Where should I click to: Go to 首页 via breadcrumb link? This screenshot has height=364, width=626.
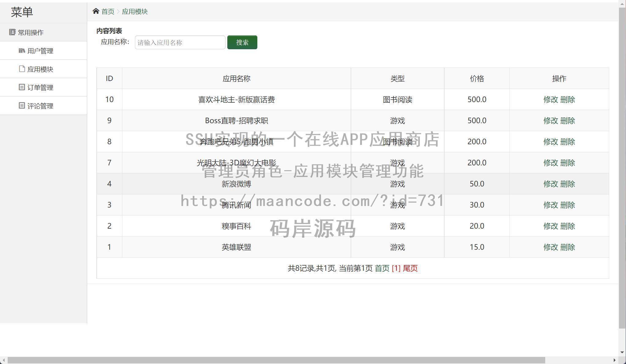(108, 12)
